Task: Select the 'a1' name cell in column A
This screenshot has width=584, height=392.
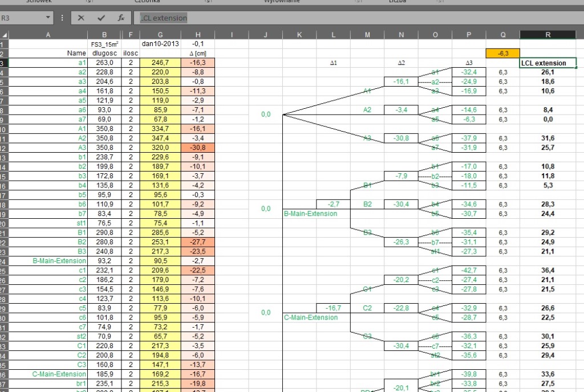Action: coord(48,63)
